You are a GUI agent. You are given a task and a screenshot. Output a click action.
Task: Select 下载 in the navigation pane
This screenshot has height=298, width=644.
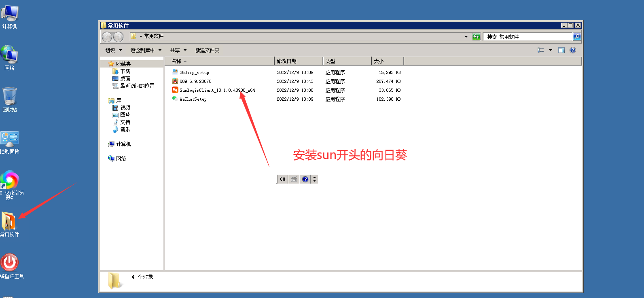tap(125, 71)
